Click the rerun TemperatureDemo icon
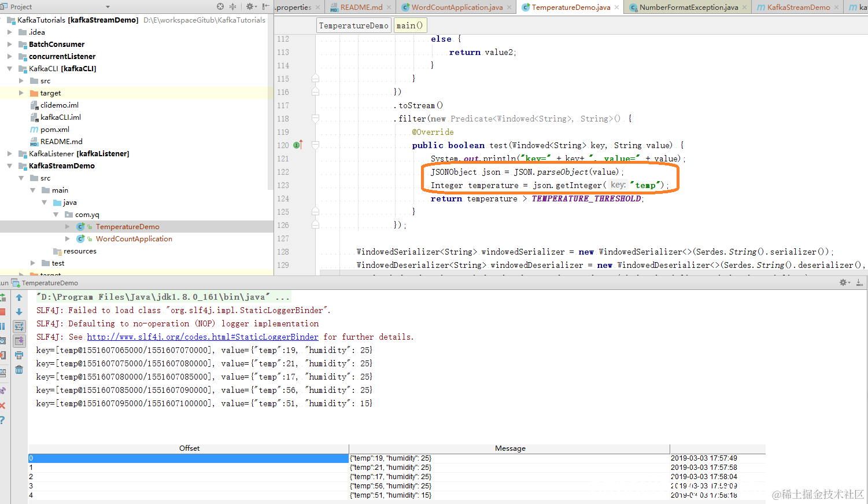The height and width of the screenshot is (504, 868). [x=2, y=298]
